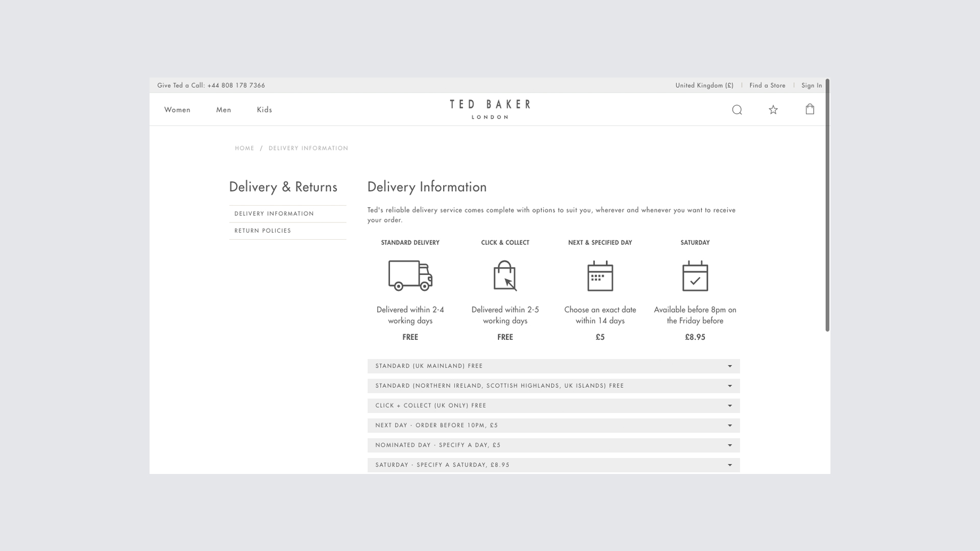Expand Standard Northern Ireland, Scottish Highlands section

pos(553,386)
